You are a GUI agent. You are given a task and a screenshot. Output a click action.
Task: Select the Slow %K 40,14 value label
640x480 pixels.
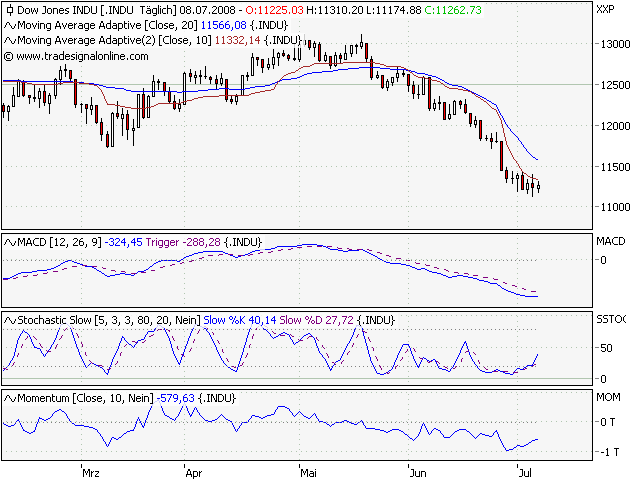click(239, 319)
